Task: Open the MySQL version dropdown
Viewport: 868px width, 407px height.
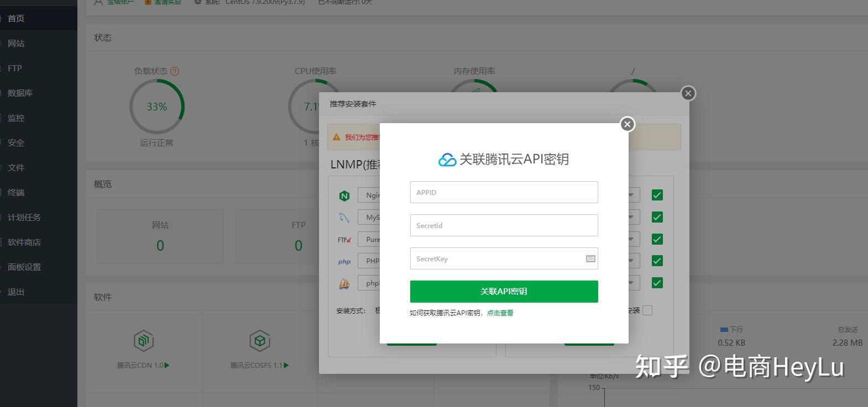Action: click(369, 217)
